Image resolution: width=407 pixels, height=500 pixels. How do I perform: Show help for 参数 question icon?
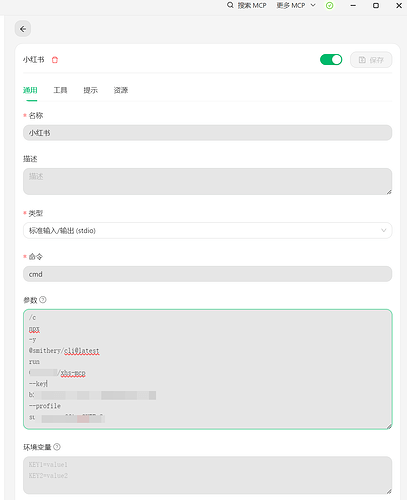43,300
